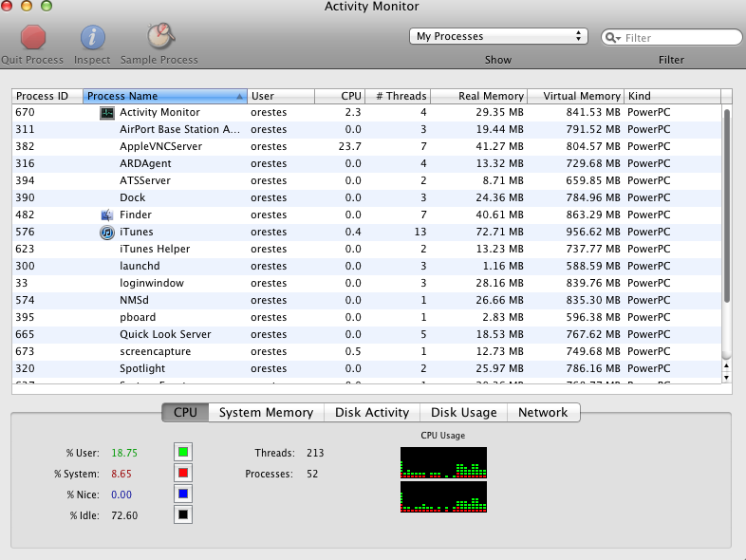Select the ARDAgent process row
Image resolution: width=746 pixels, height=560 pixels.
click(x=366, y=163)
